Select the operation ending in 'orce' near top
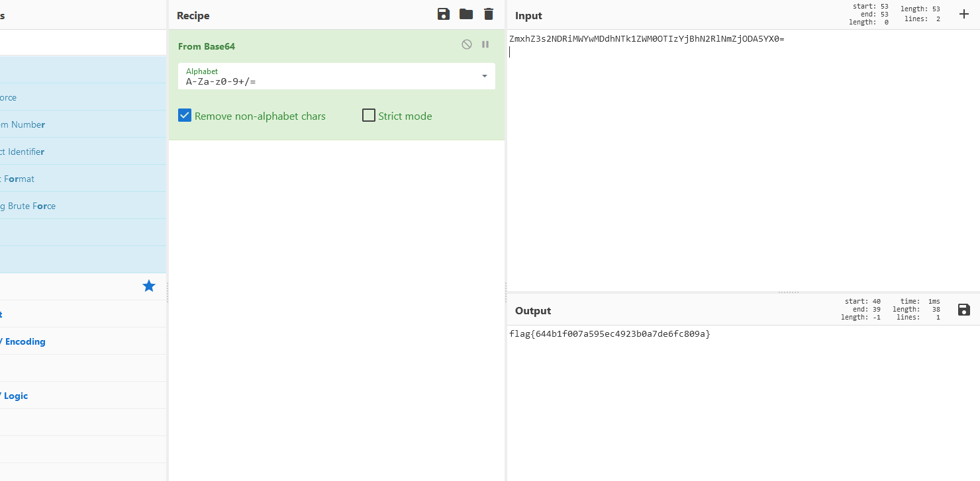 click(83, 97)
